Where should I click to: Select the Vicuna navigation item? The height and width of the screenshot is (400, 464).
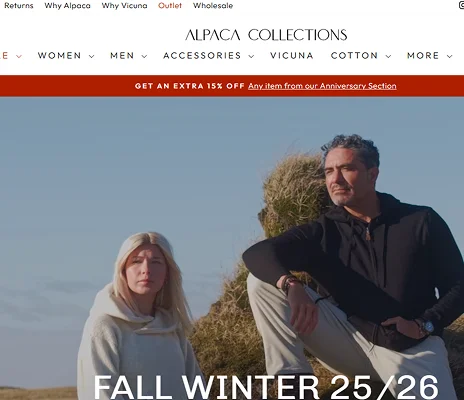(292, 55)
